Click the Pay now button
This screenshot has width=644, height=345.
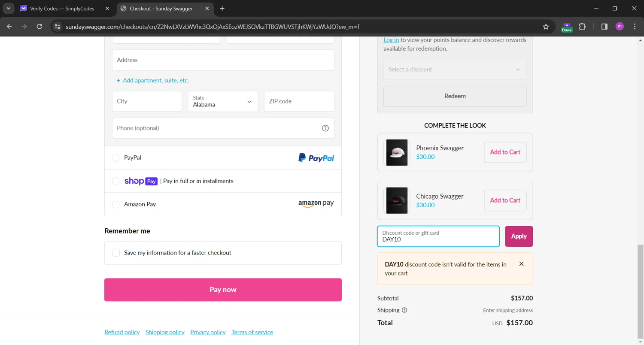223,290
